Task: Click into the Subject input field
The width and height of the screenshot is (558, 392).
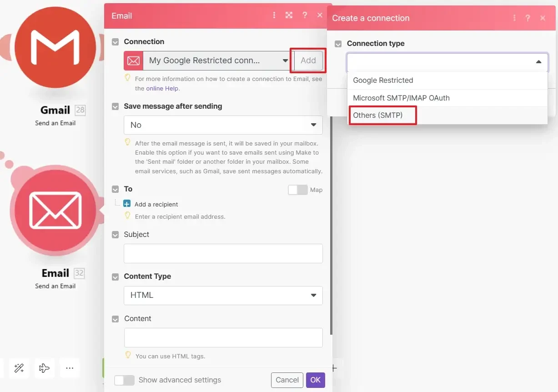Action: click(223, 253)
